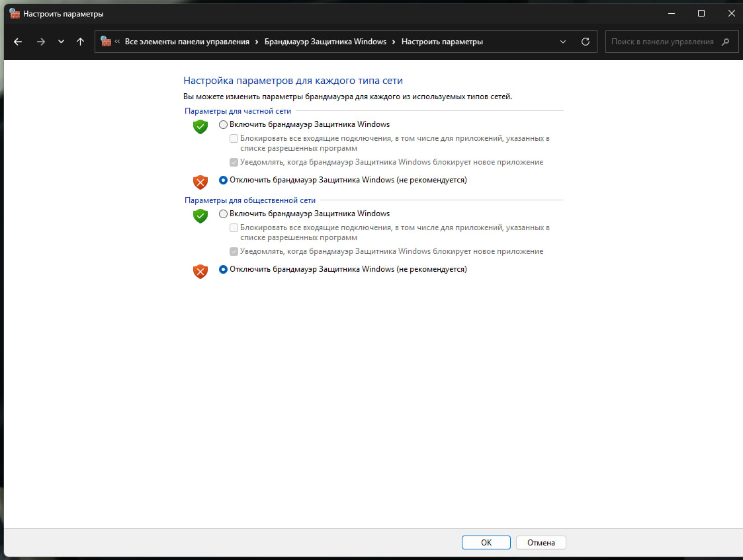Click the search magnifier icon
This screenshot has height=560, width=743.
pyautogui.click(x=726, y=42)
